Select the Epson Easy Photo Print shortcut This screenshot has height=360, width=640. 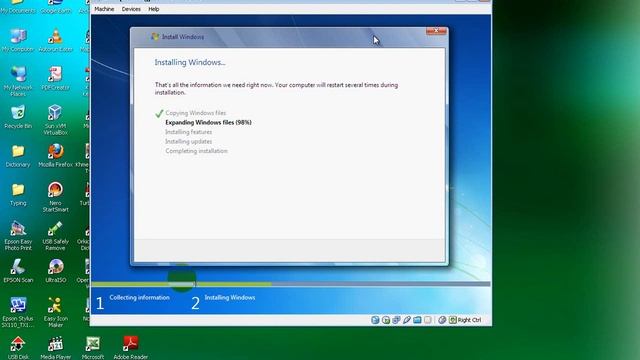(18, 236)
